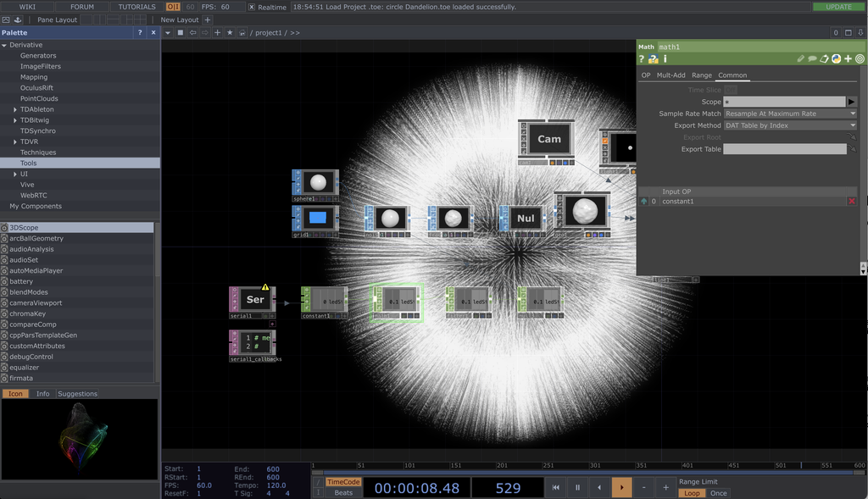Viewport: 868px width, 499px height.
Task: Click the plus icon in parameter header
Action: click(x=848, y=59)
